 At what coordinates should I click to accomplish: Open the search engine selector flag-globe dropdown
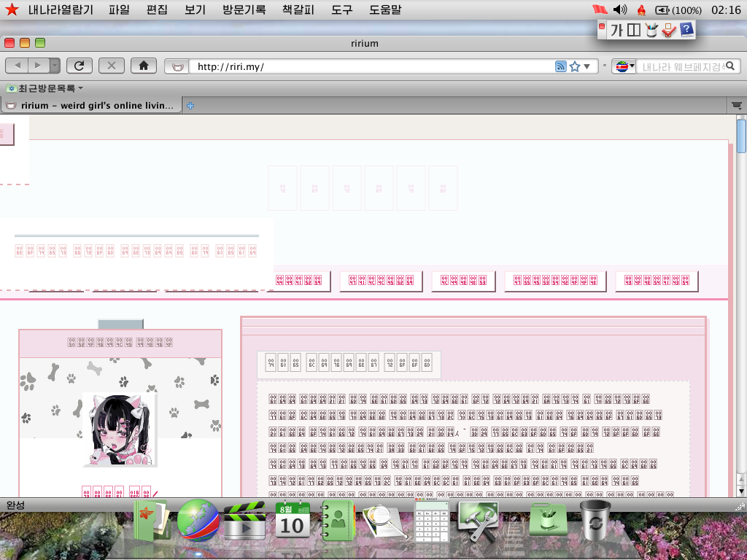[624, 66]
